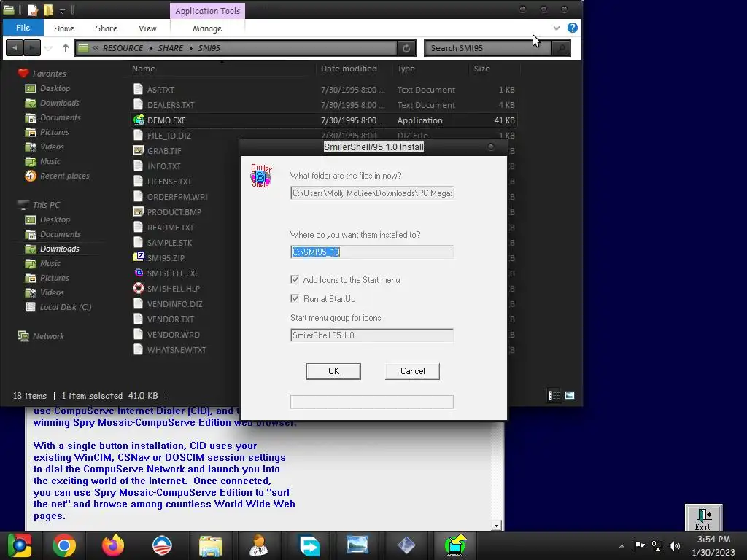Click the Exit button on the desktop

(x=703, y=518)
